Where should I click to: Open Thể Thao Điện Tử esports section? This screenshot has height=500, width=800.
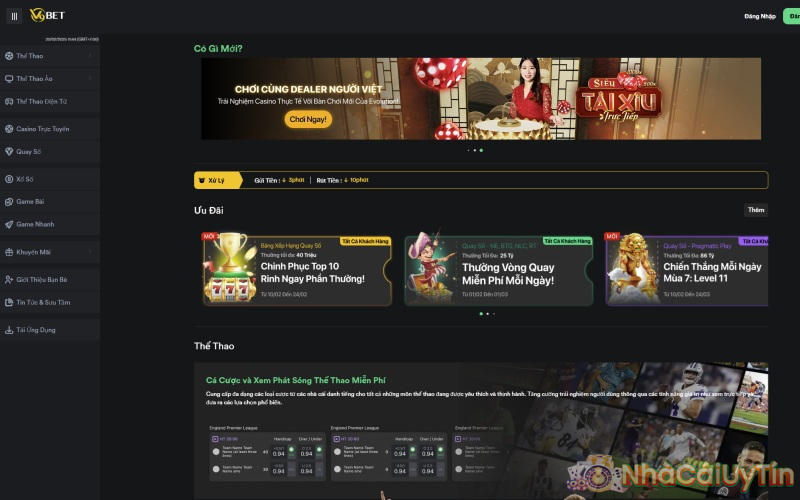tap(44, 101)
